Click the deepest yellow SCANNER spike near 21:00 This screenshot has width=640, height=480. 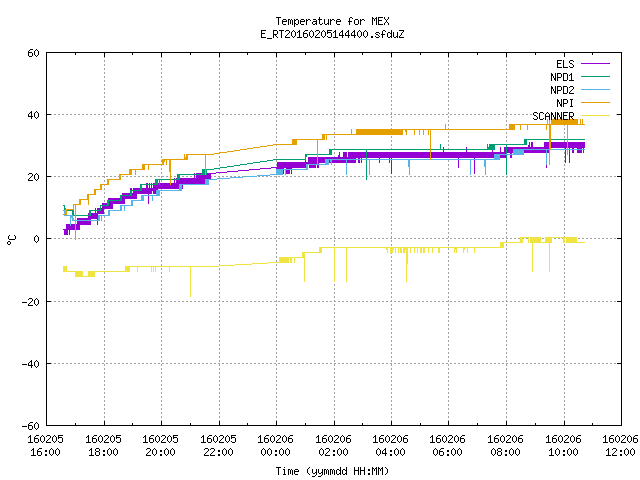point(190,282)
